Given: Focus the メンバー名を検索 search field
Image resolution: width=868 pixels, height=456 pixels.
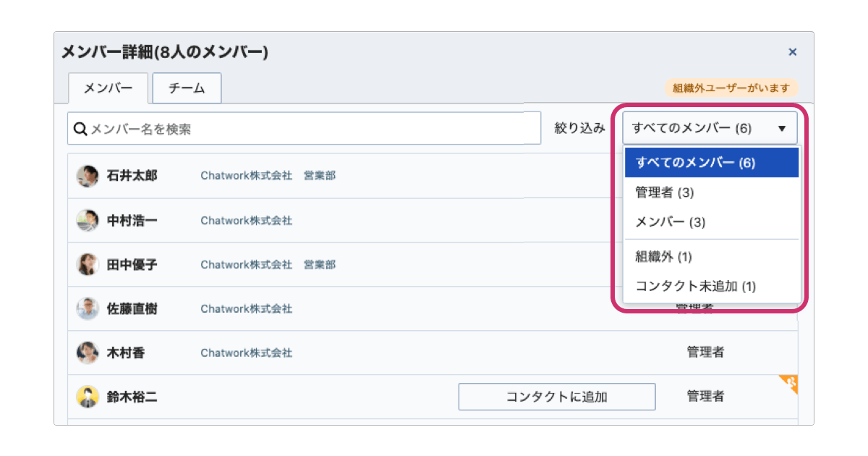Looking at the screenshot, I should pyautogui.click(x=311, y=129).
